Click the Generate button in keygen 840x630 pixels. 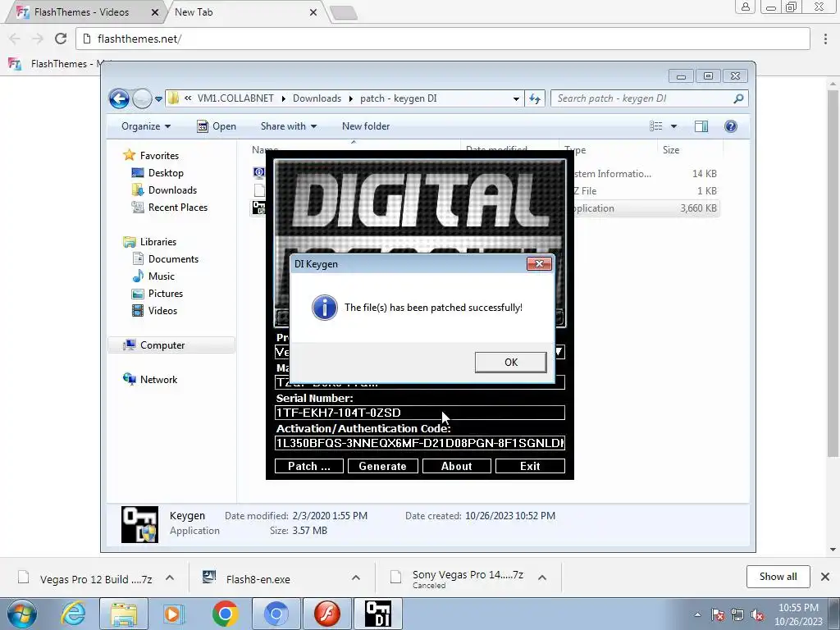point(382,466)
